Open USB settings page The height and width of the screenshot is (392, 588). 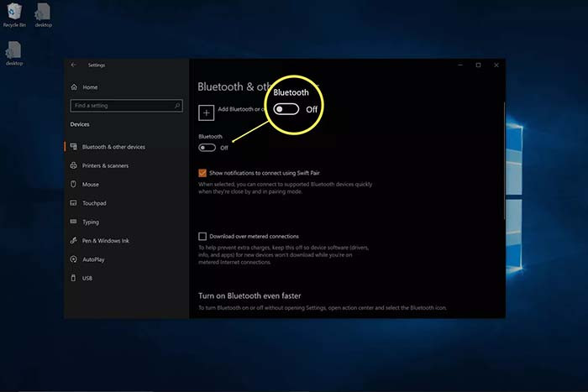(87, 278)
